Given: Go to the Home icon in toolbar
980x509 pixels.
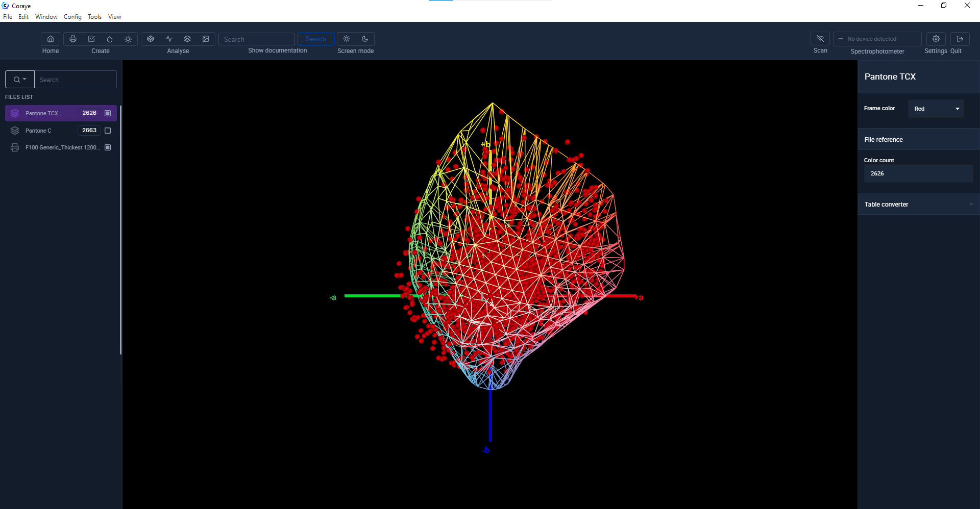Looking at the screenshot, I should pos(51,39).
